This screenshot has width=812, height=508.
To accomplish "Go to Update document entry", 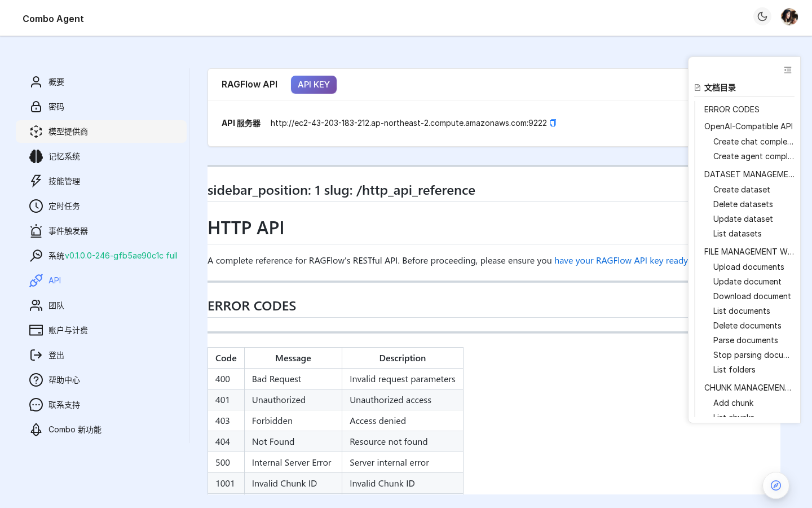I will (x=747, y=282).
